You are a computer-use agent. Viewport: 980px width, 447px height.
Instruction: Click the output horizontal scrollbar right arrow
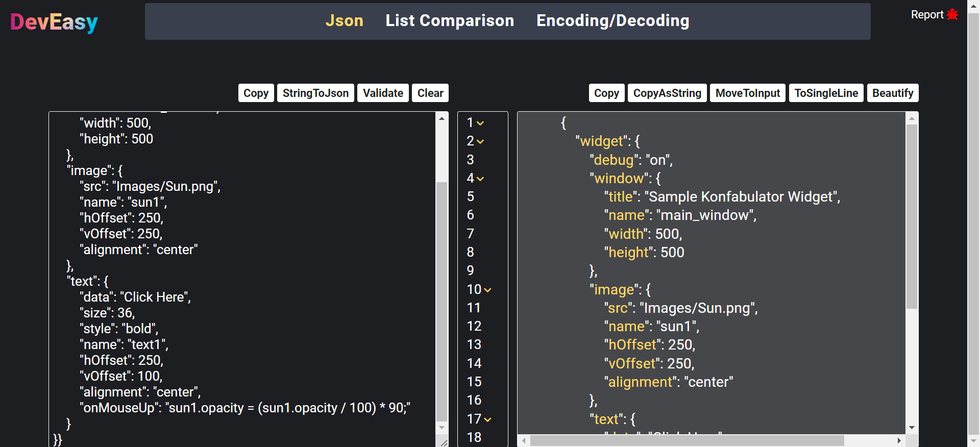[x=899, y=440]
